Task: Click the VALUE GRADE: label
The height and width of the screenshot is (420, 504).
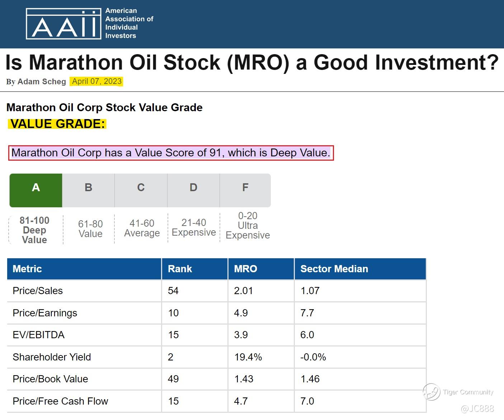Action: (57, 124)
